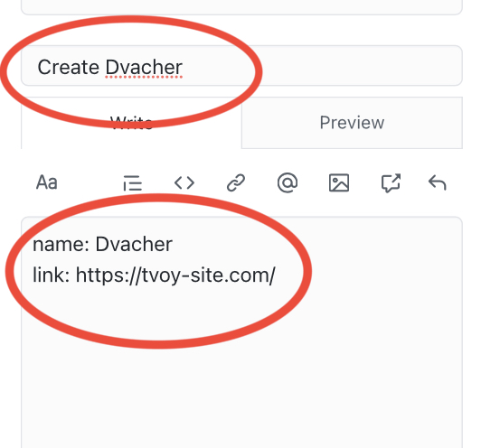This screenshot has height=448, width=500.
Task: Add a hyperlink with the chain icon
Action: coord(236,182)
